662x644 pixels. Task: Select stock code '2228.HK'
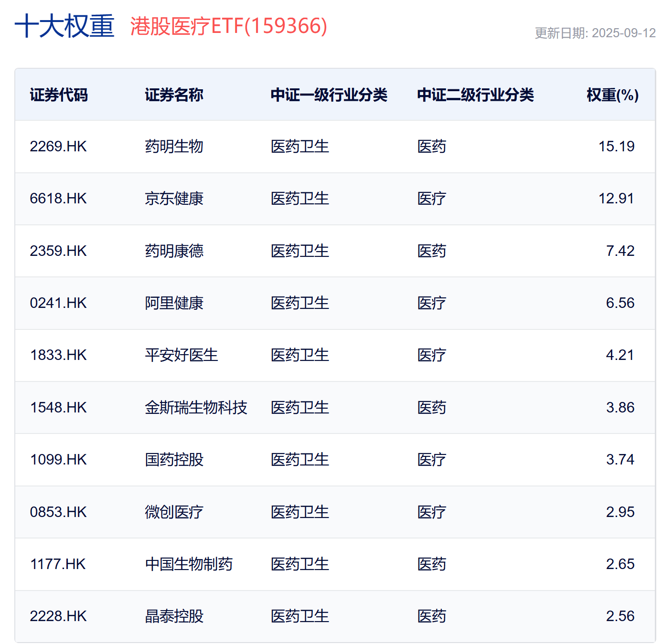[x=58, y=616]
